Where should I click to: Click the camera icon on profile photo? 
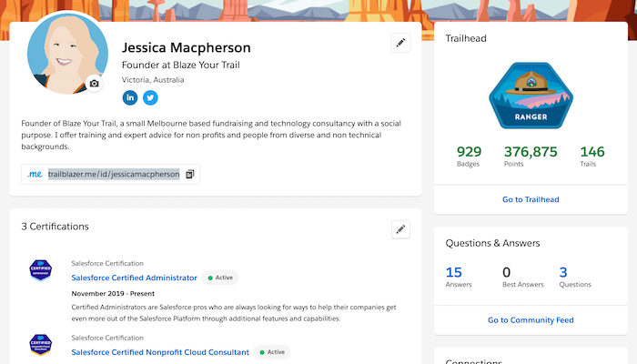(95, 84)
